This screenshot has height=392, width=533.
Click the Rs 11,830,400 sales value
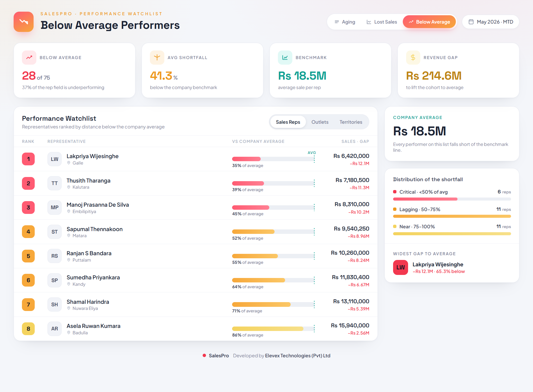pyautogui.click(x=351, y=277)
